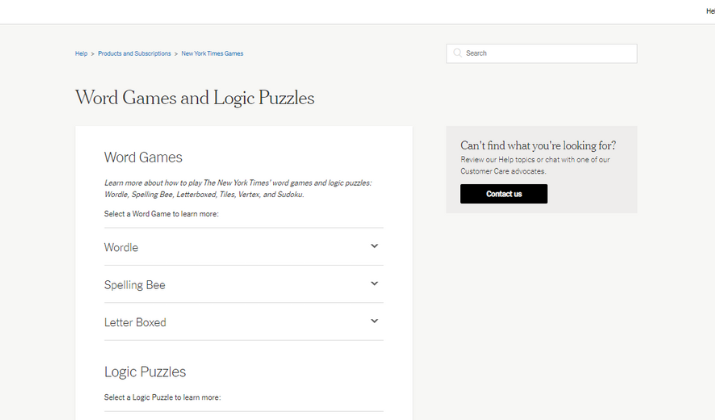Open the Letter Boxed accordion label
The height and width of the screenshot is (420, 715).
(x=135, y=322)
